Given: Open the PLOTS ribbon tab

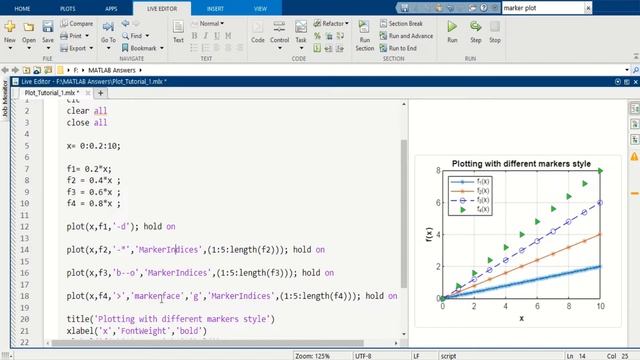Looking at the screenshot, I should pos(67,9).
